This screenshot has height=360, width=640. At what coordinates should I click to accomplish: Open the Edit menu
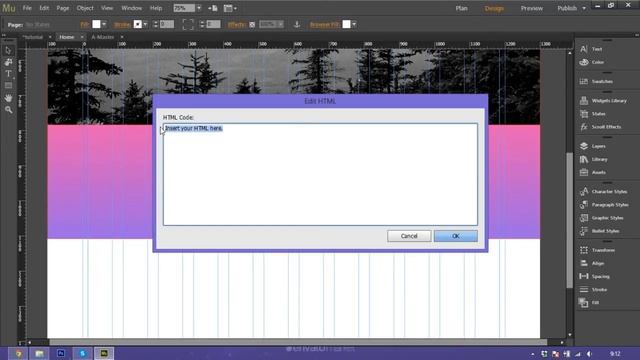pyautogui.click(x=44, y=8)
